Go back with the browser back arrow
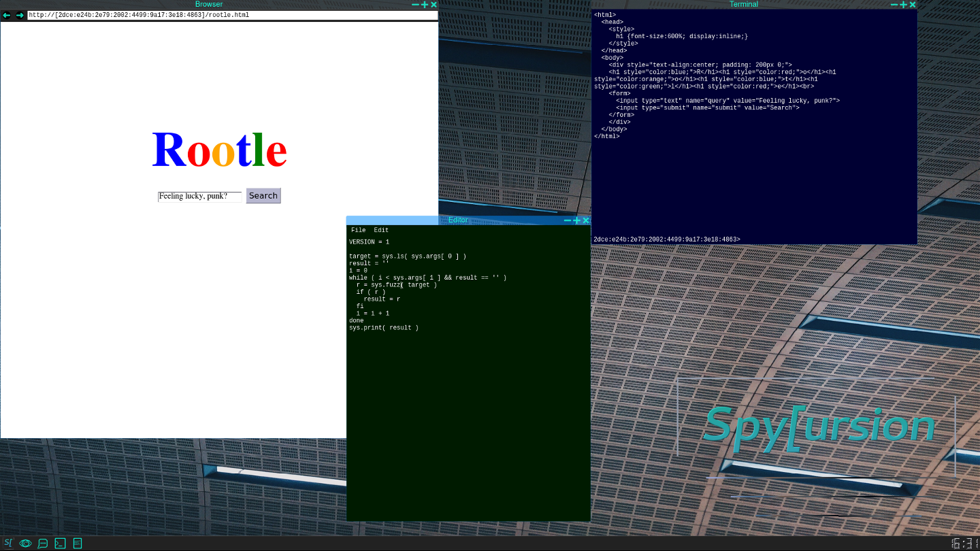The image size is (980, 551). pyautogui.click(x=7, y=15)
